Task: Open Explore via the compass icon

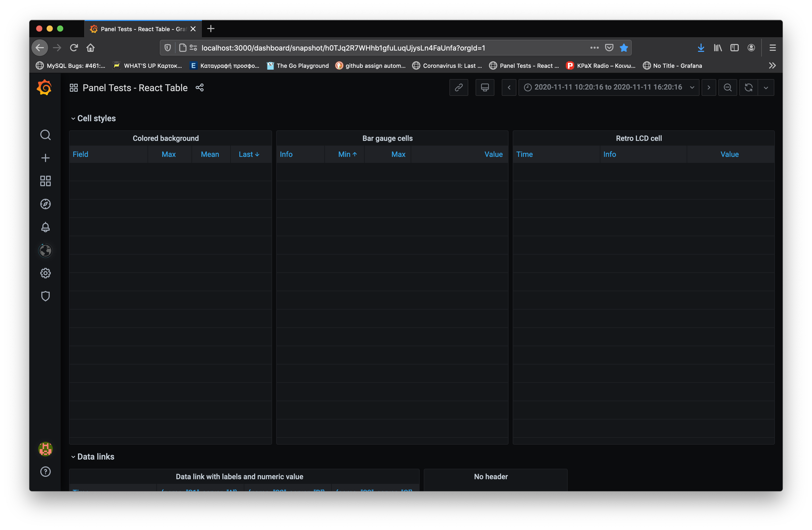Action: click(45, 204)
